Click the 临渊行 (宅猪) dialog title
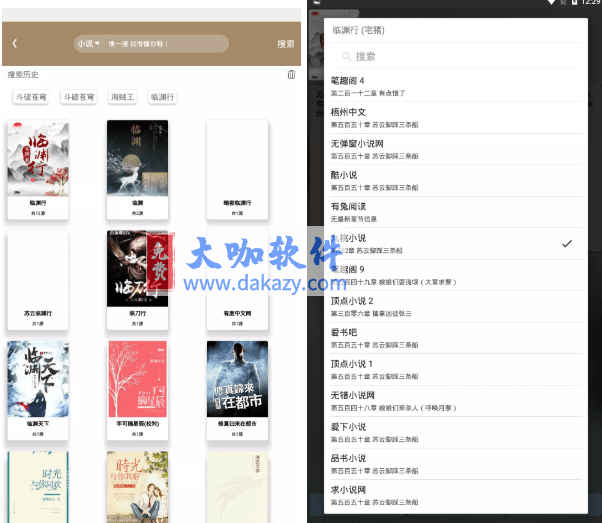602x523 pixels. coord(358,30)
